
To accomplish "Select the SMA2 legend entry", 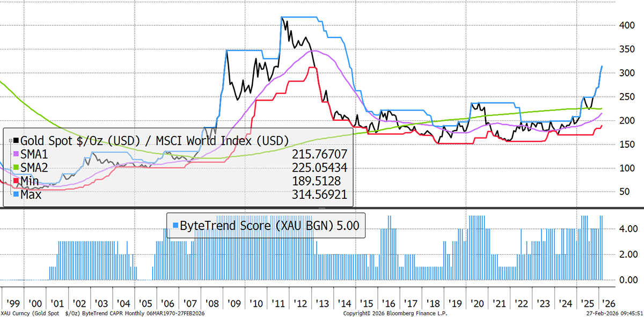I will pos(34,168).
